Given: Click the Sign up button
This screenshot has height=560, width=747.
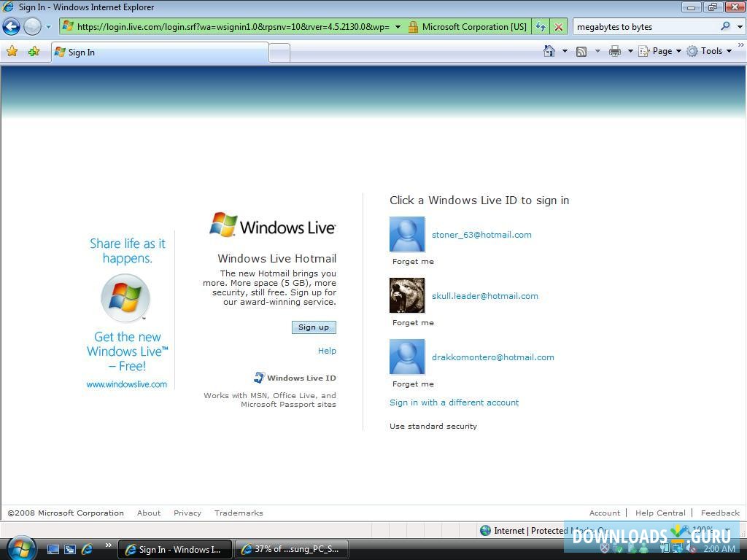Looking at the screenshot, I should point(314,327).
